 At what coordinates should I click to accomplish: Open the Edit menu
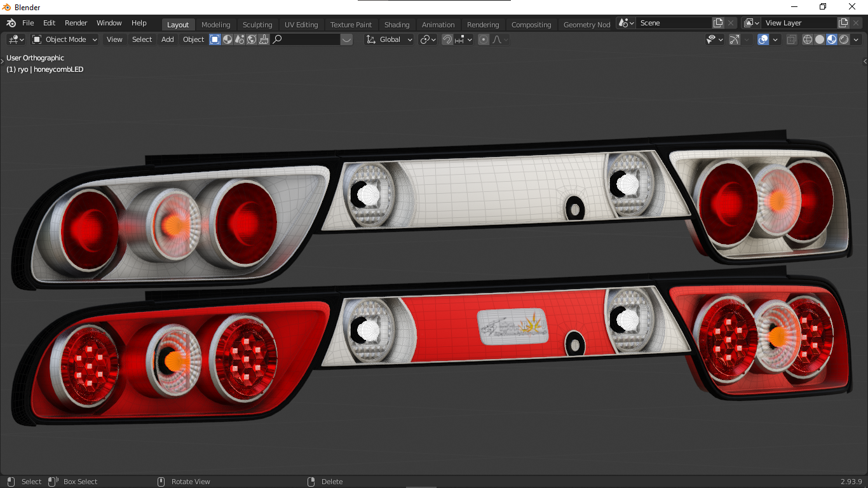(x=50, y=23)
